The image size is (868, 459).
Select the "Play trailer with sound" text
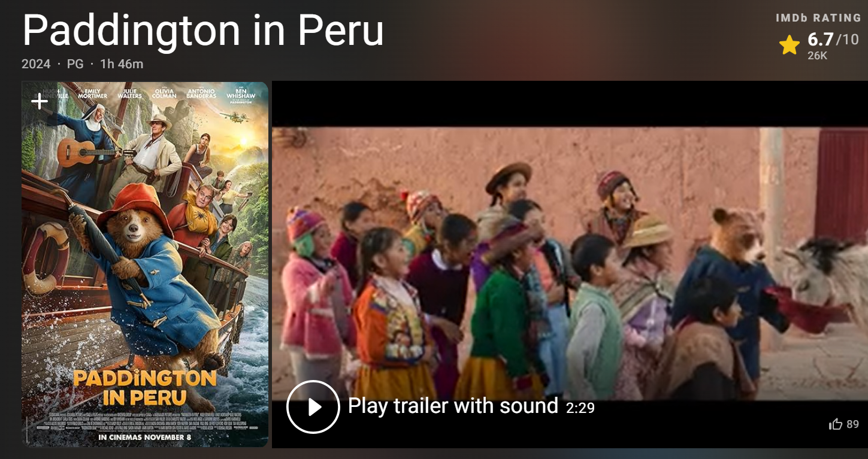click(x=453, y=406)
